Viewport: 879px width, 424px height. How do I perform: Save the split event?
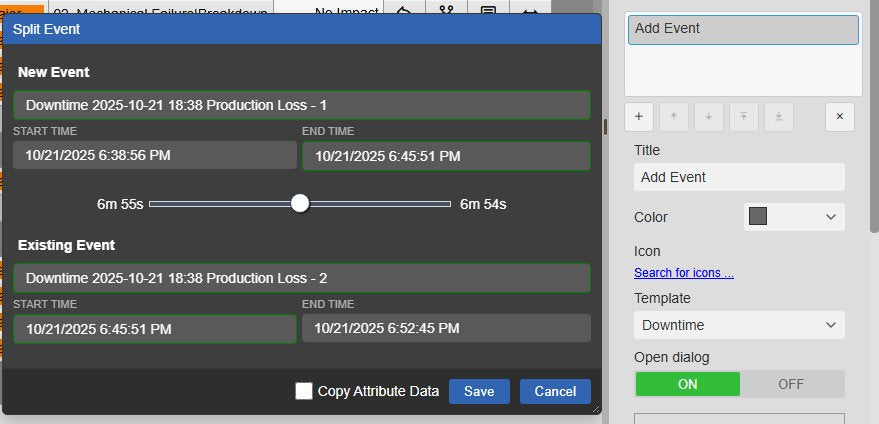(x=479, y=391)
